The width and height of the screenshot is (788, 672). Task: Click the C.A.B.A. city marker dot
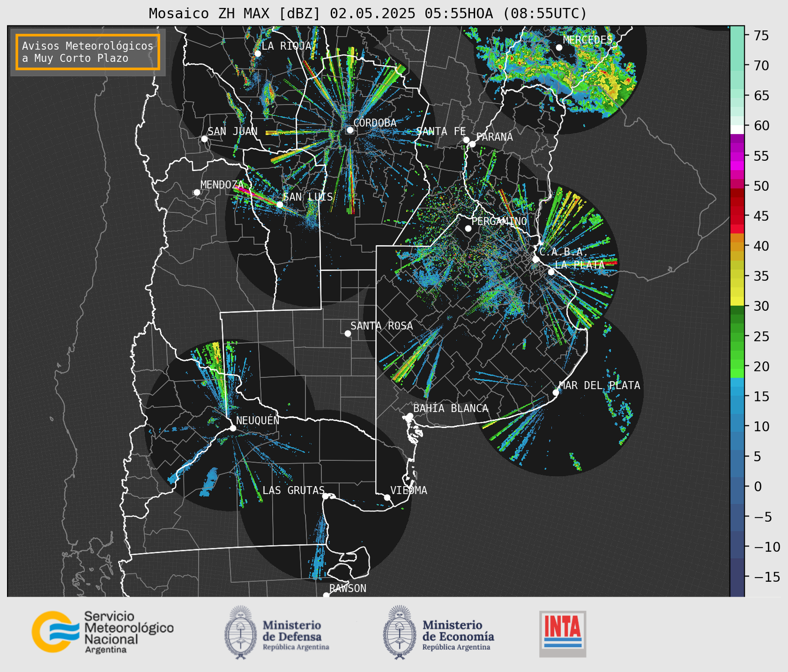536,259
